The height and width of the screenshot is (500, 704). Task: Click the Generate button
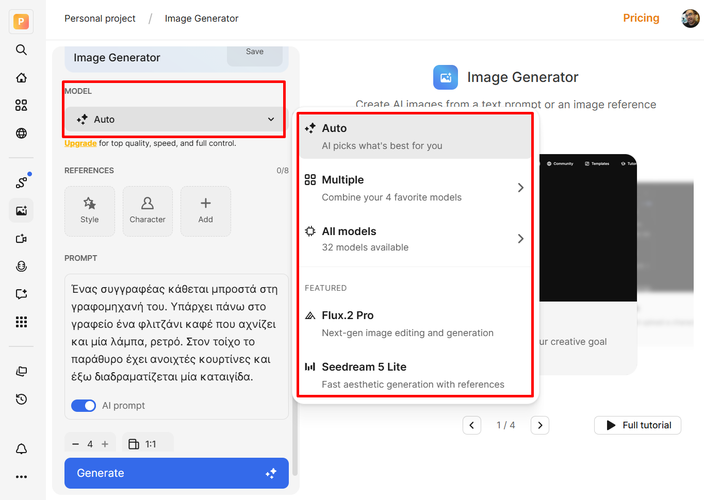[176, 473]
